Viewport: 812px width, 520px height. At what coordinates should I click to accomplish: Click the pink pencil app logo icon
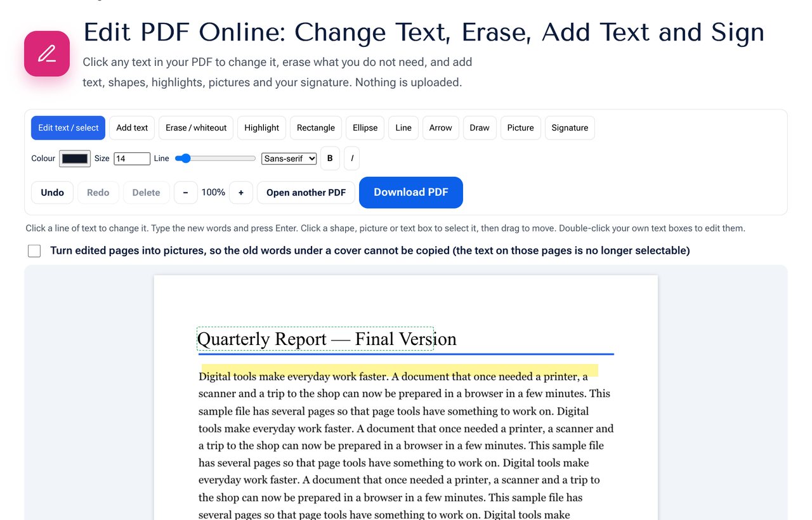coord(47,53)
